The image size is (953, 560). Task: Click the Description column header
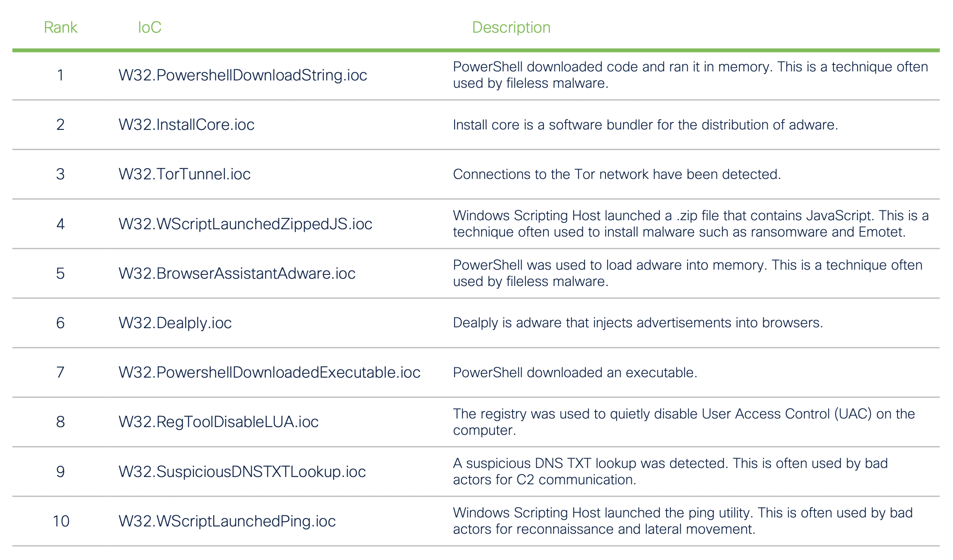pos(511,28)
